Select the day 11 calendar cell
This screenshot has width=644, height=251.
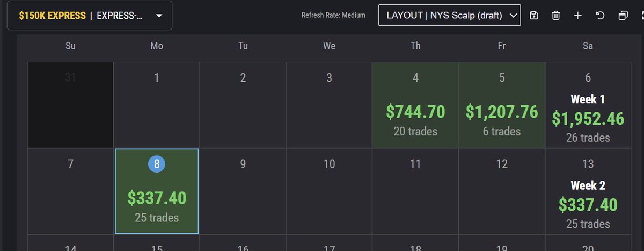tap(415, 191)
